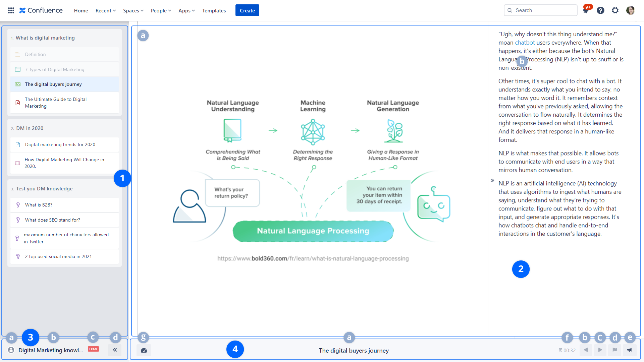Click the blue Create button

[247, 10]
